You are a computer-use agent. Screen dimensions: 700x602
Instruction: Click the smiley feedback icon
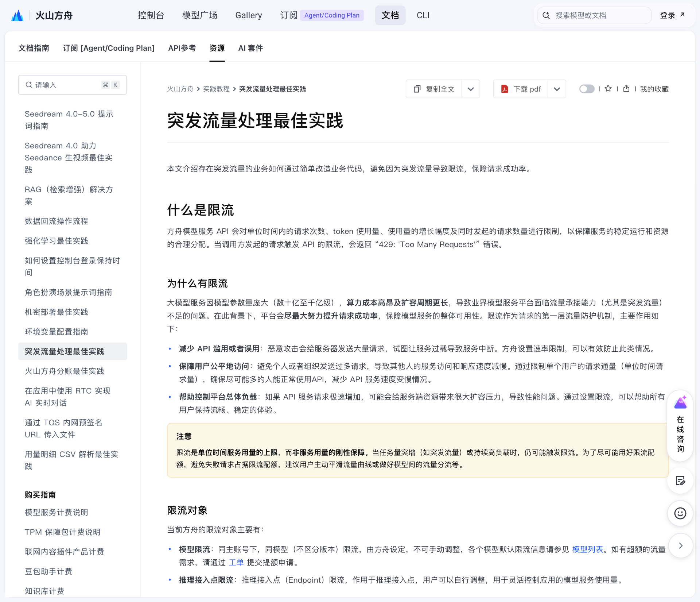point(680,513)
